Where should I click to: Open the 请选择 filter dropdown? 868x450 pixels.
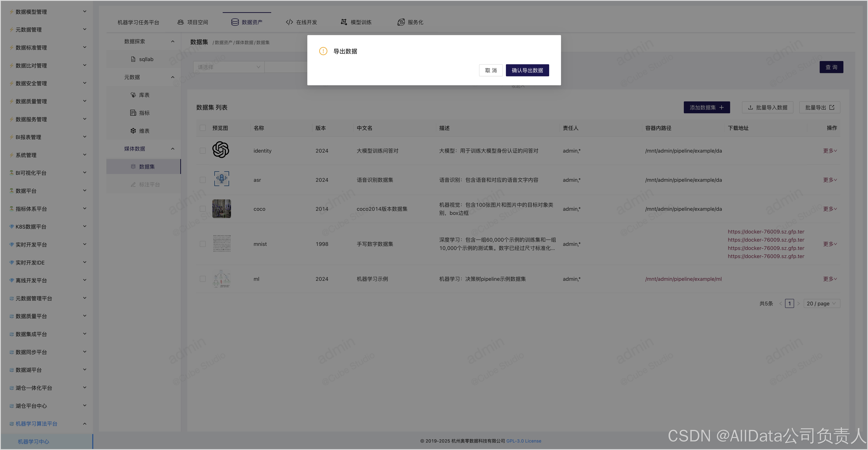click(229, 67)
